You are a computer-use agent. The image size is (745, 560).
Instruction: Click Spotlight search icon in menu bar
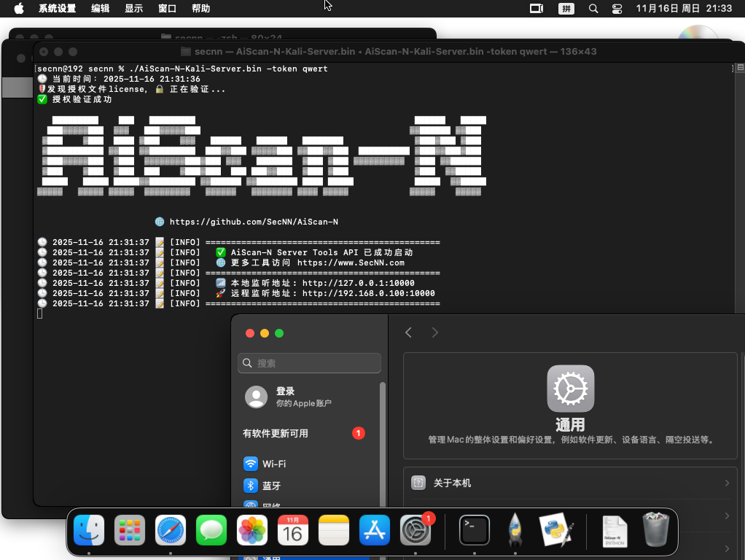(593, 9)
